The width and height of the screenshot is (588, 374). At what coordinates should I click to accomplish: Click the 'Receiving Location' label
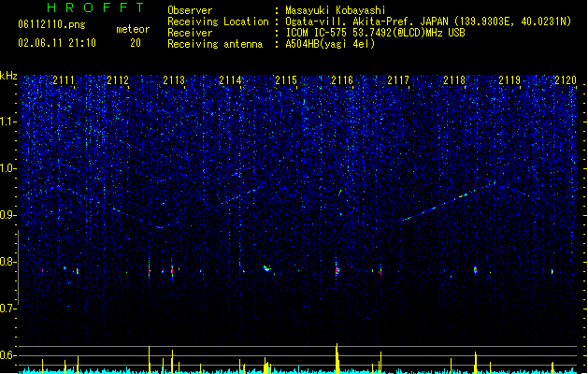click(218, 22)
